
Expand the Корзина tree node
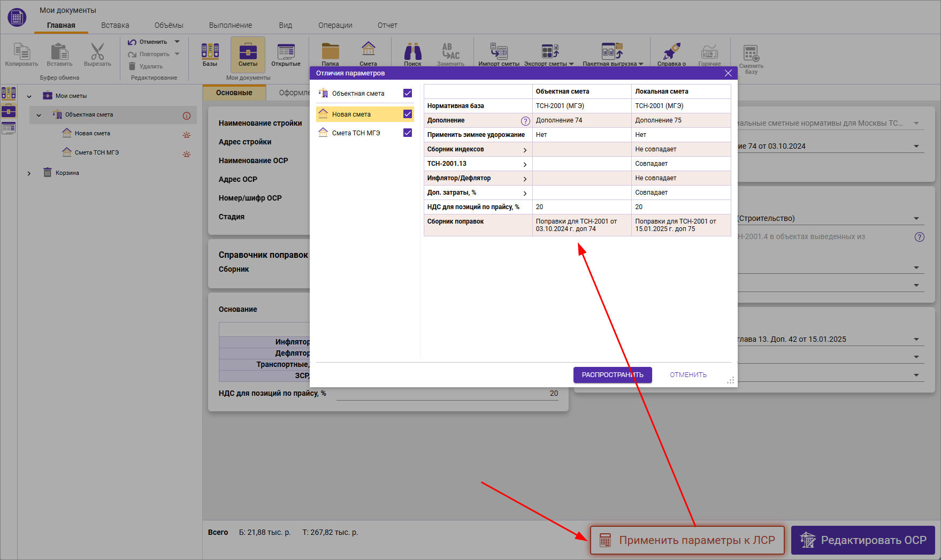(29, 173)
